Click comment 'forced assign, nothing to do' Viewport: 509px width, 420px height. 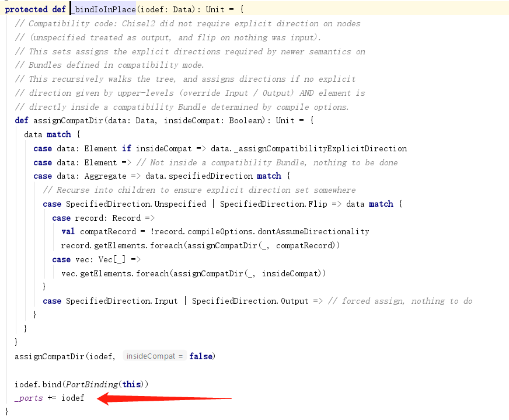coord(400,301)
